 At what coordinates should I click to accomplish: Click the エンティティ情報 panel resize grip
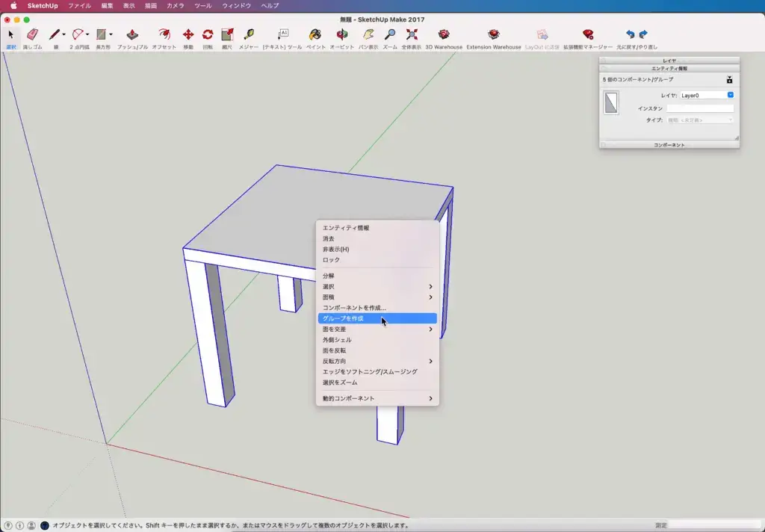click(736, 138)
